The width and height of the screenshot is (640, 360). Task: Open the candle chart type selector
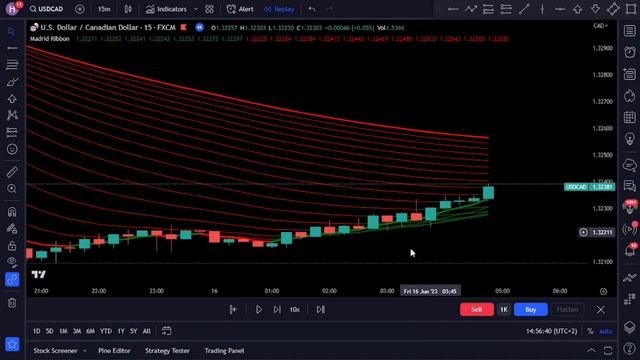coord(128,9)
